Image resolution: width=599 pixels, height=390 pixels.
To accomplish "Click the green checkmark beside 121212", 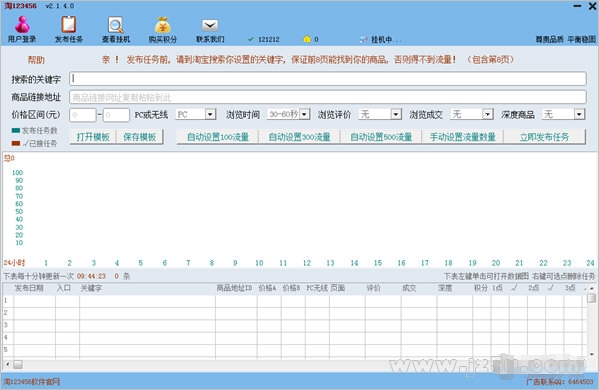I will (x=251, y=39).
